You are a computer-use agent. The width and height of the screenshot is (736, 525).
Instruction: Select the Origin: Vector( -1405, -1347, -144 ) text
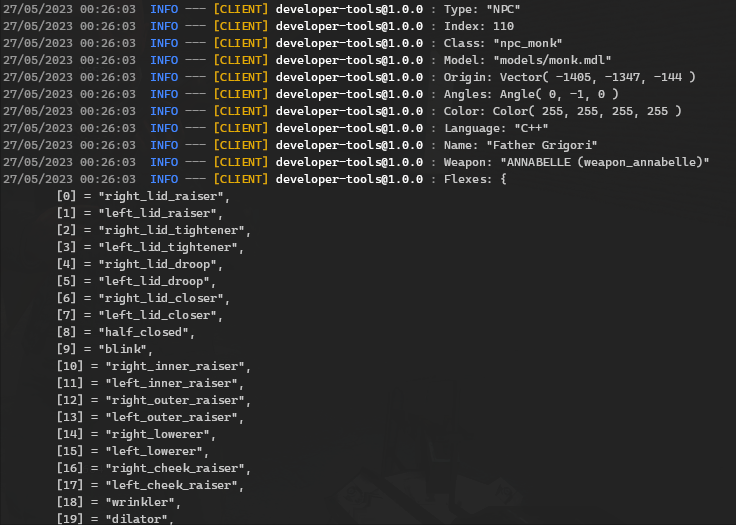tap(569, 77)
